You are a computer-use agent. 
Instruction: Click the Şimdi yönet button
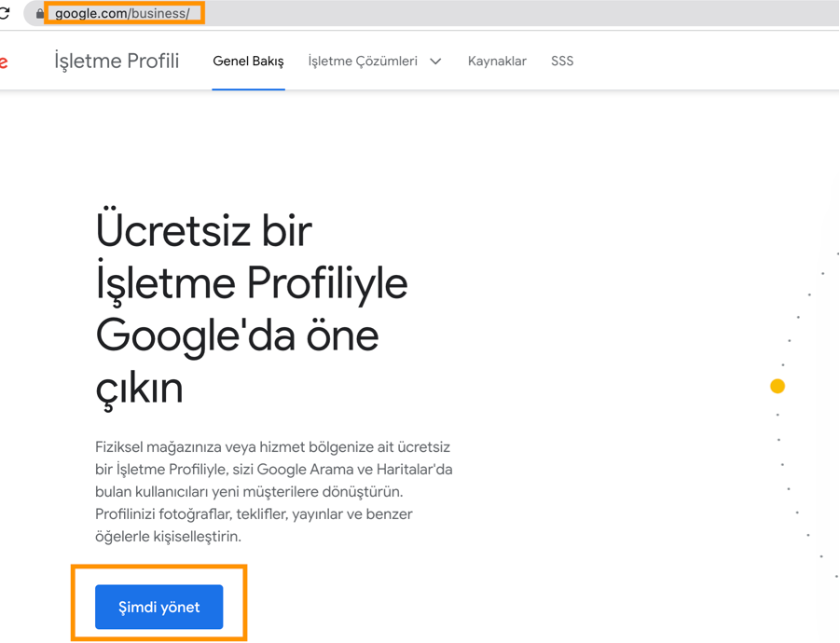coord(159,607)
